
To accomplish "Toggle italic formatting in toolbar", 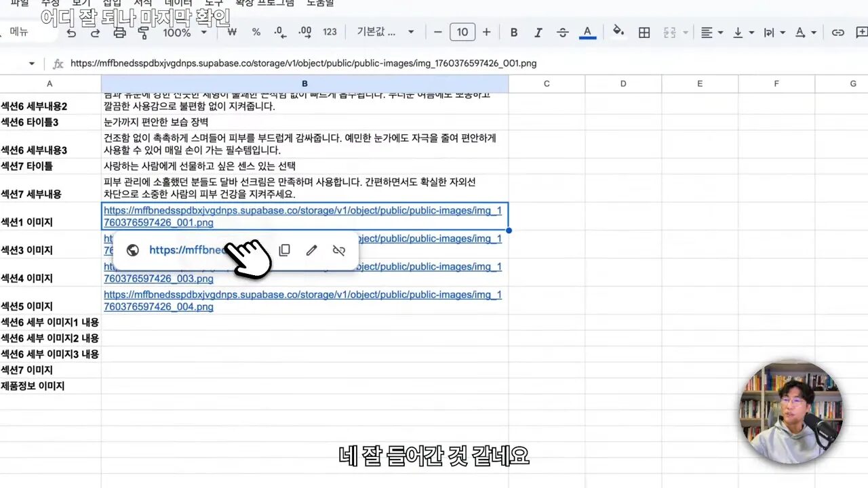I will tap(538, 33).
